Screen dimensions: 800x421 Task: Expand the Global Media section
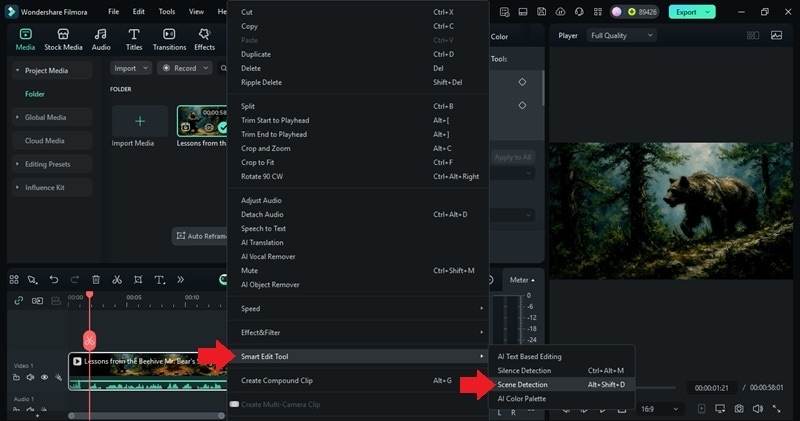pos(17,117)
